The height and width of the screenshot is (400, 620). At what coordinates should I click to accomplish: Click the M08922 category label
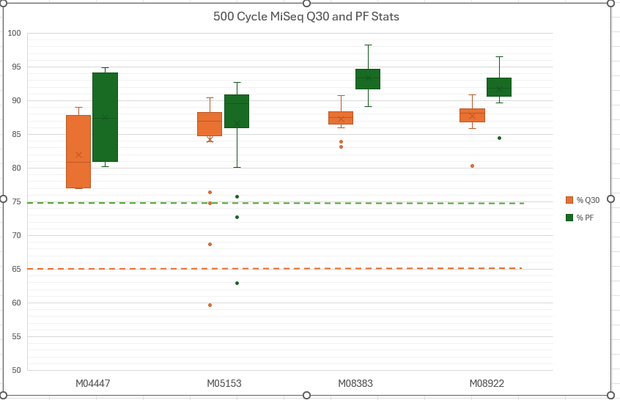point(487,383)
